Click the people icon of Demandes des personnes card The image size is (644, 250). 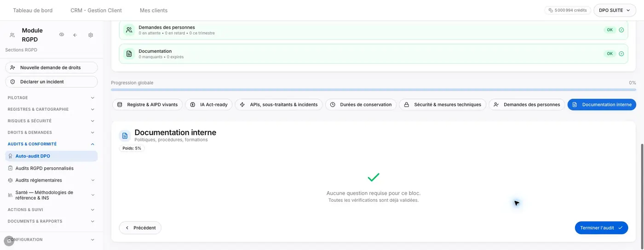(129, 30)
